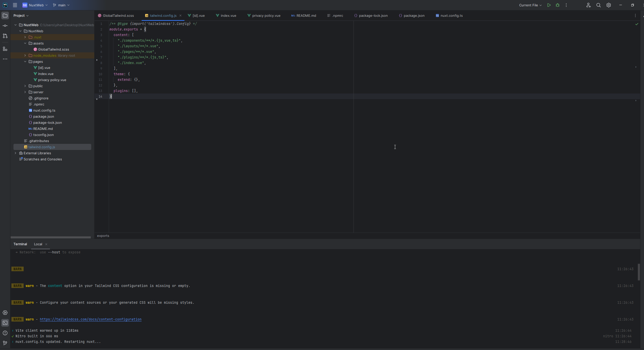The width and height of the screenshot is (644, 350).
Task: Select GlobalTailwind.scss in the project tree
Action: (x=51, y=49)
